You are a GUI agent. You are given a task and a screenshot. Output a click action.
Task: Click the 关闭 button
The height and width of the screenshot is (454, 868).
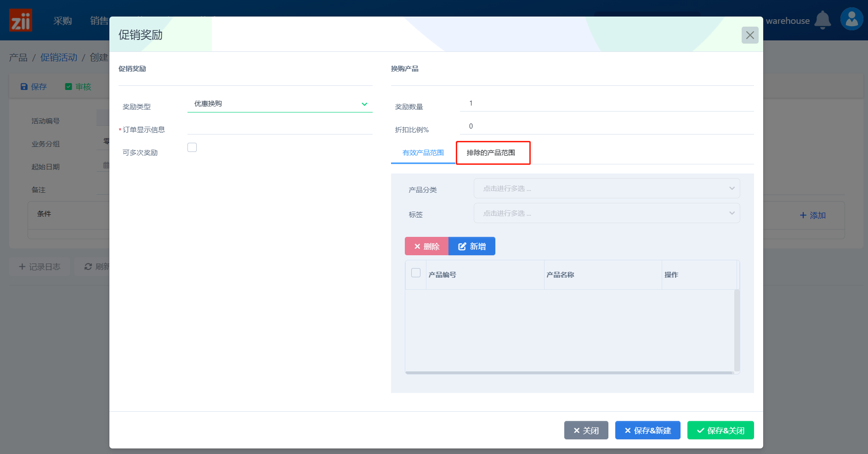(586, 430)
